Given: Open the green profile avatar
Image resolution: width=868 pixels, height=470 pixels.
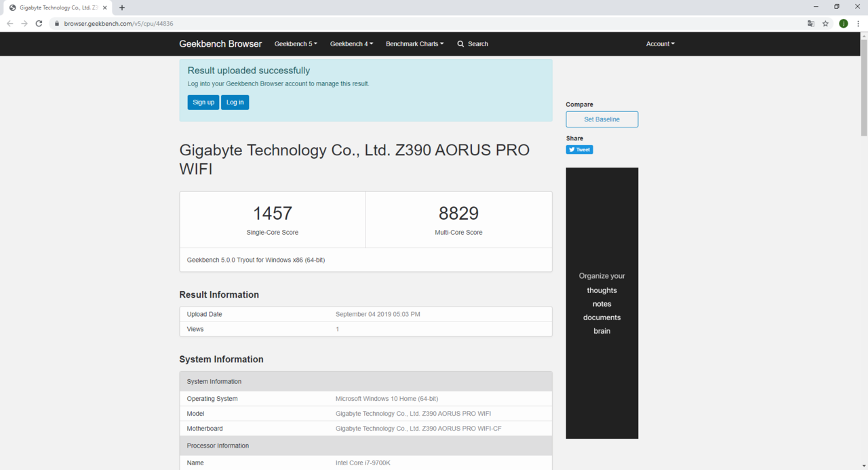Looking at the screenshot, I should click(x=843, y=24).
